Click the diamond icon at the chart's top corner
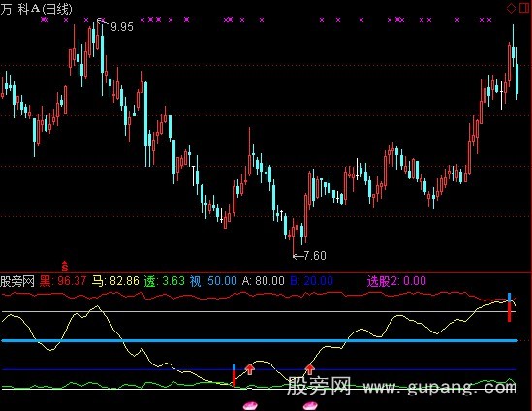Viewport: 532px width, 411px height. 511,8
